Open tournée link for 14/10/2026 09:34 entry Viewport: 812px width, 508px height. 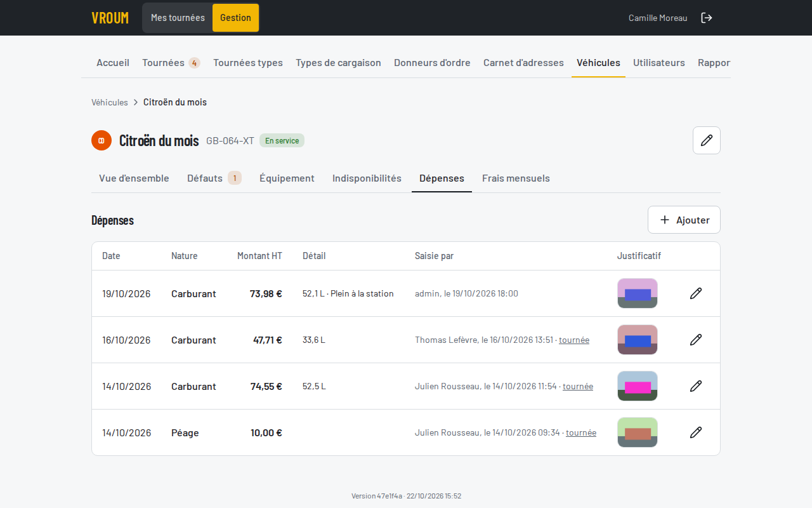pos(581,432)
